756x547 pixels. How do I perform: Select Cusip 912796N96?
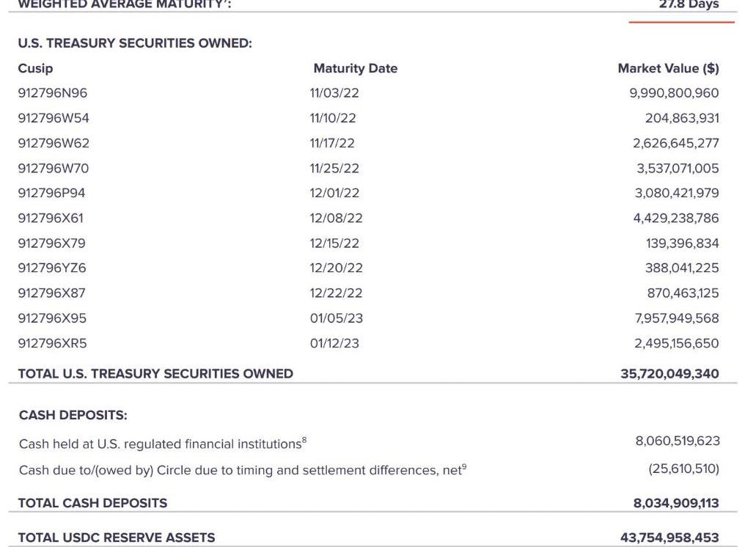point(52,93)
